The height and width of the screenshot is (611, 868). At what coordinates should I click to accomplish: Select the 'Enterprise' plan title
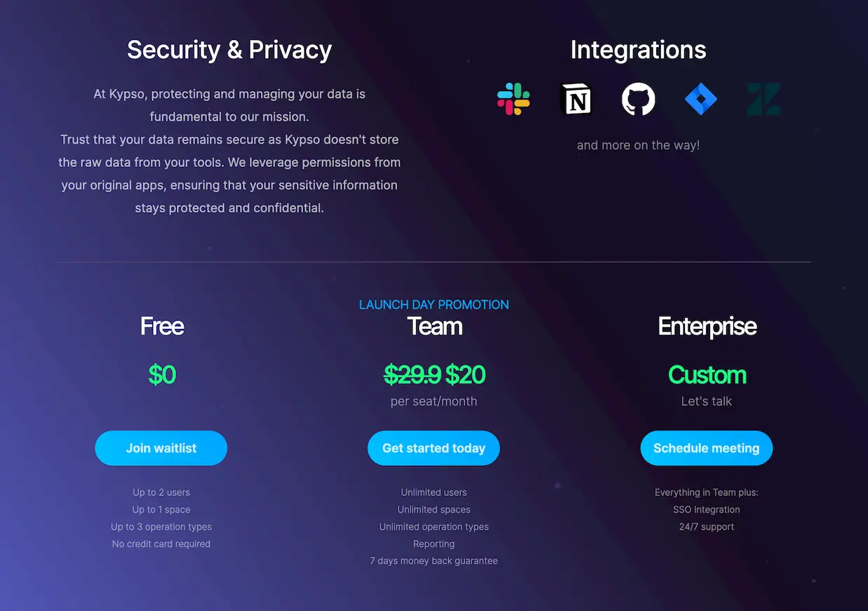[x=707, y=326]
